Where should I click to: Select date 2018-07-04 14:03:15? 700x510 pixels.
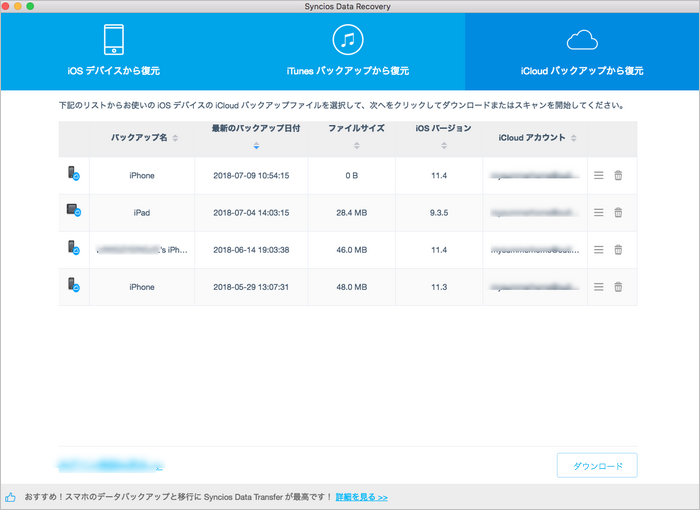pos(251,213)
